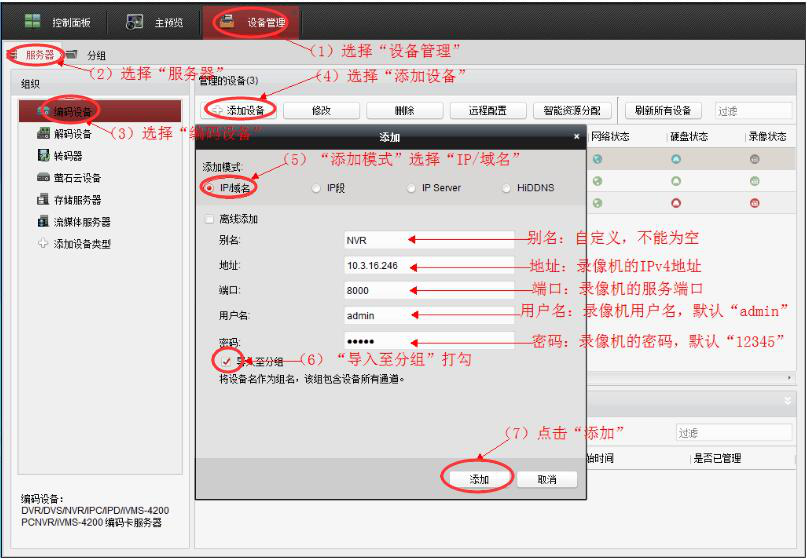This screenshot has height=559, width=807.
Task: Click the 刷新所有设备 button
Action: pyautogui.click(x=663, y=110)
